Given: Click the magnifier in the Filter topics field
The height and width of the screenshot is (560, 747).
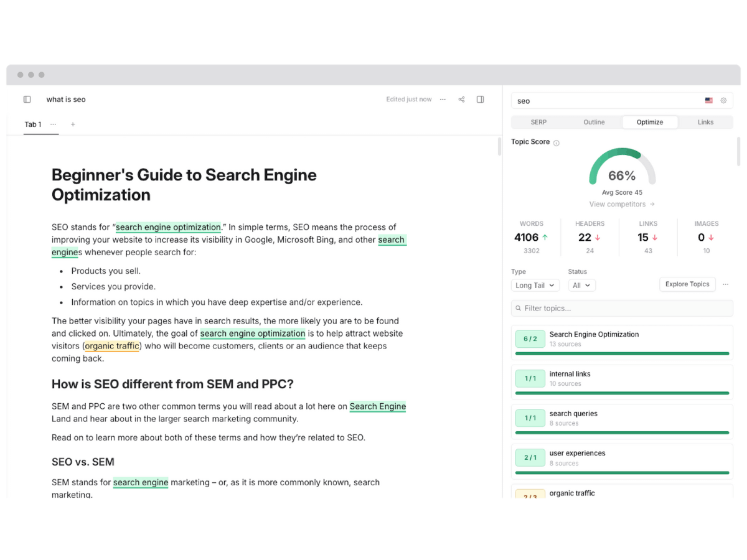Looking at the screenshot, I should (519, 308).
